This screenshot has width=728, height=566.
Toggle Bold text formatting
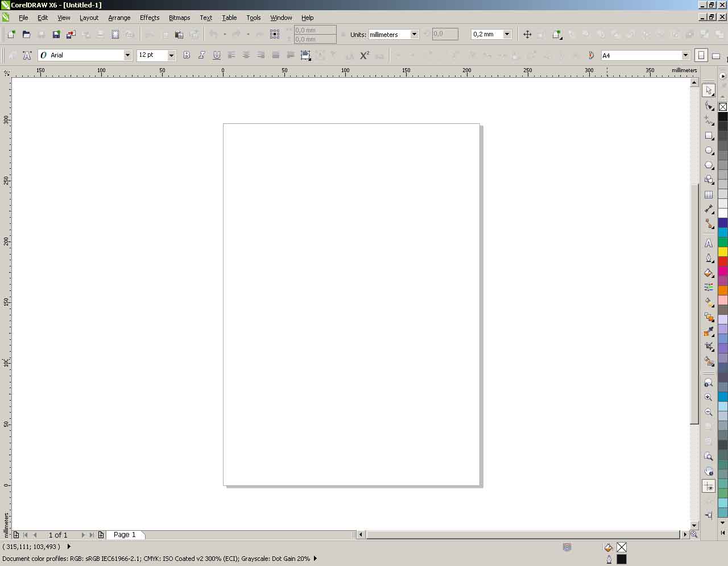pos(187,55)
